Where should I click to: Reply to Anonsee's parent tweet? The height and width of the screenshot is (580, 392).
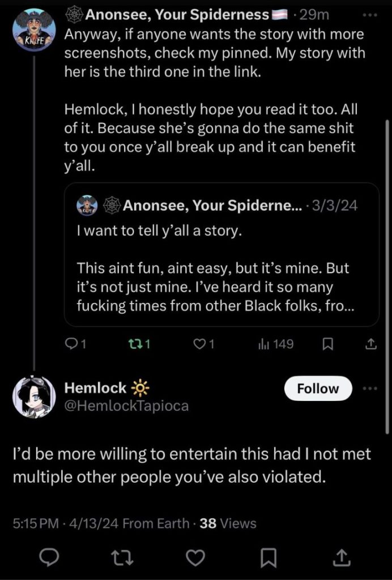click(x=74, y=344)
